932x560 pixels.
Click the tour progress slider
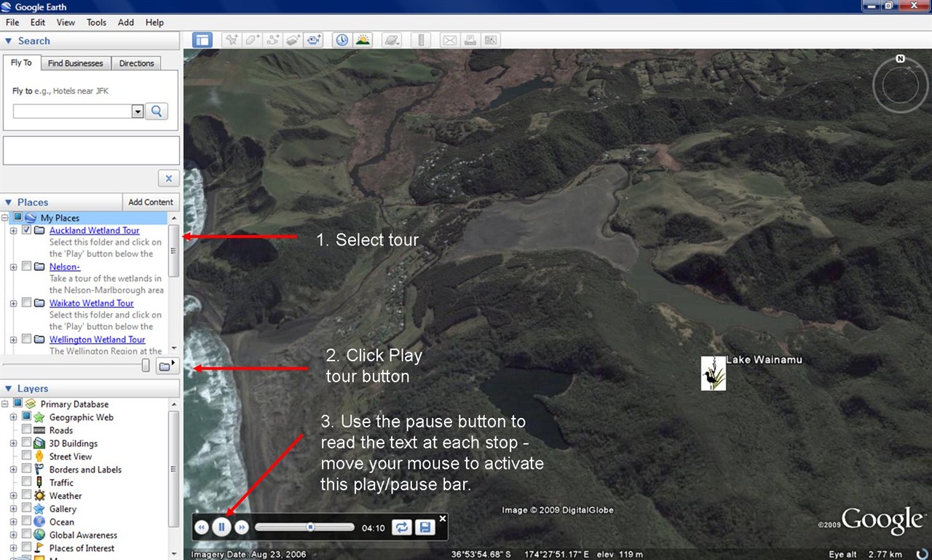304,527
